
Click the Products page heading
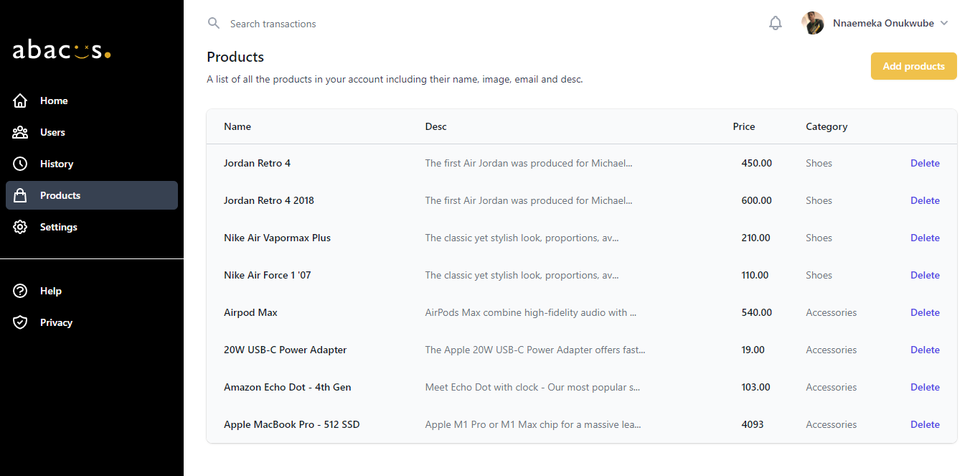[x=235, y=57]
